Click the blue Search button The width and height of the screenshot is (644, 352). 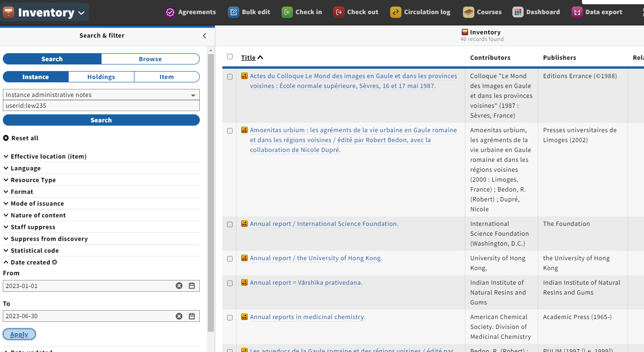101,120
